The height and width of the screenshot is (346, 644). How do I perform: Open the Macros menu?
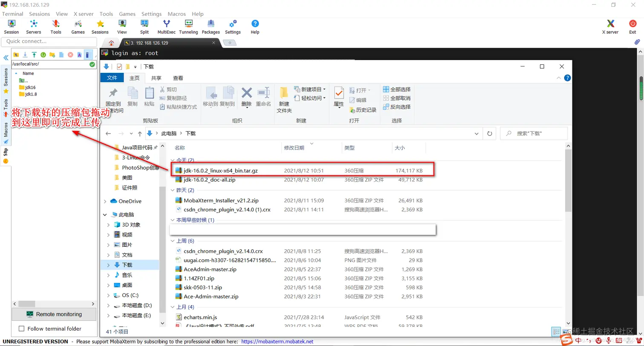click(177, 14)
